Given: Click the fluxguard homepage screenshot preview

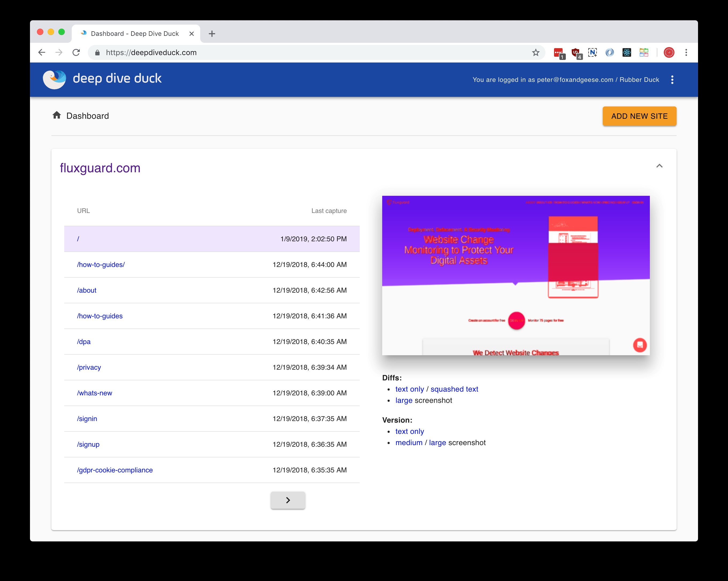Looking at the screenshot, I should 515,275.
